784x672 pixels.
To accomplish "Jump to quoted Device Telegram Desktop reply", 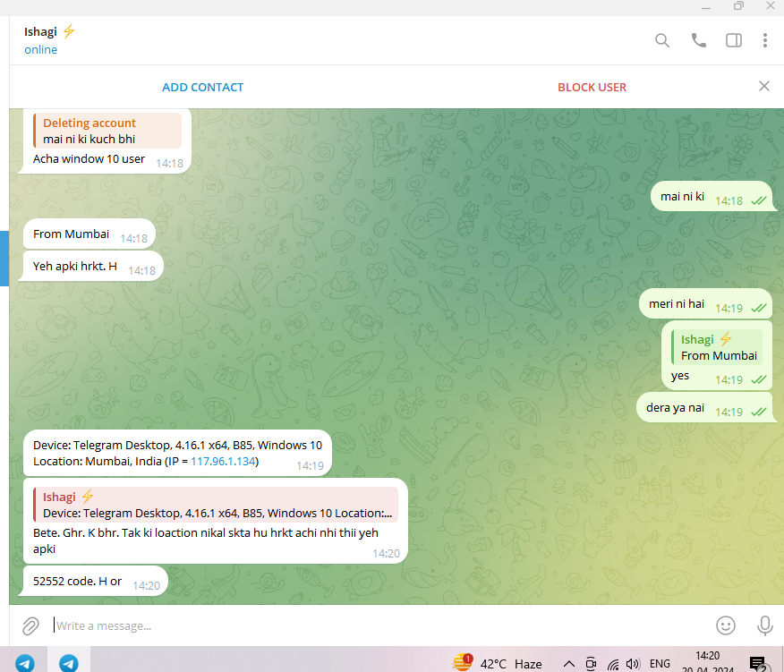I will (x=216, y=505).
